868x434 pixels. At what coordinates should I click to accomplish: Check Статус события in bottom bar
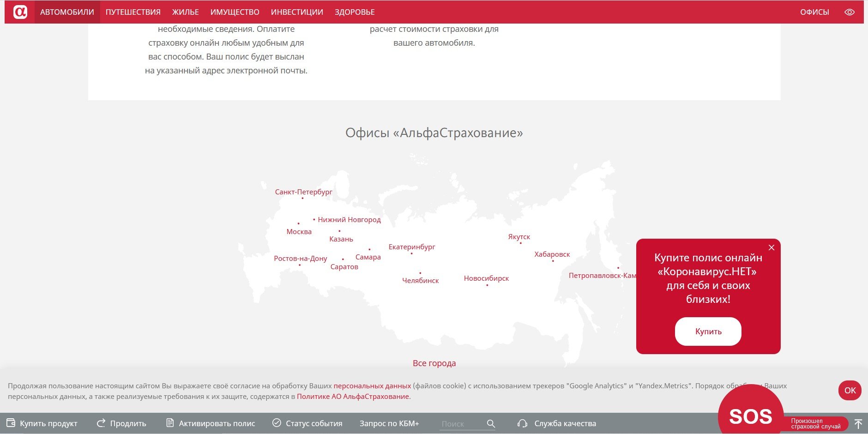pos(307,423)
